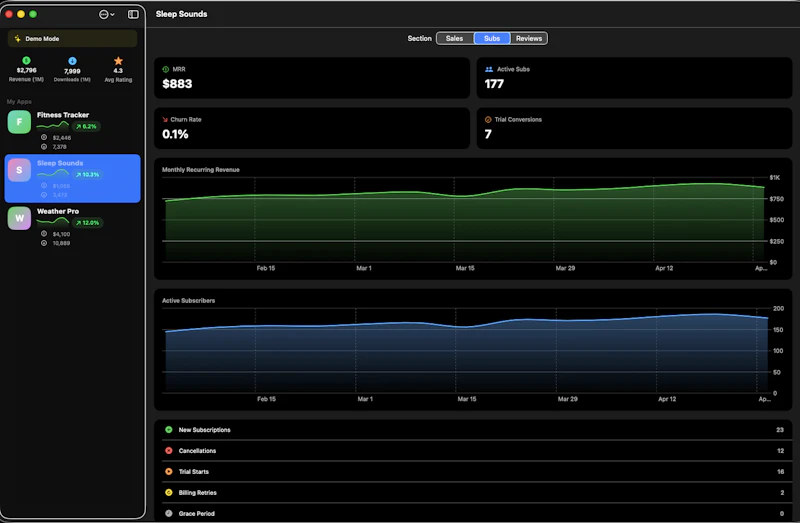Viewport: 800px width, 523px height.
Task: Click Weather Pro revenue icon beside $4,100
Action: 44,234
